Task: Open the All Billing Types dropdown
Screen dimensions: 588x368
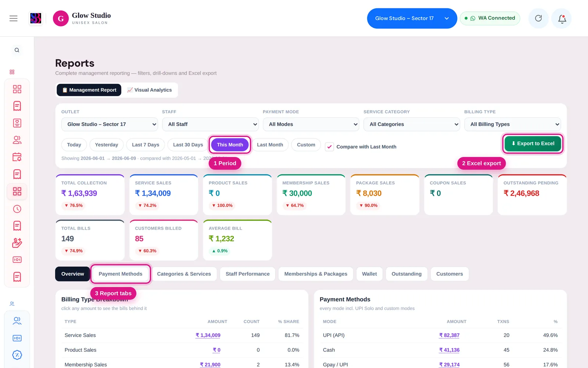Action: pos(513,124)
